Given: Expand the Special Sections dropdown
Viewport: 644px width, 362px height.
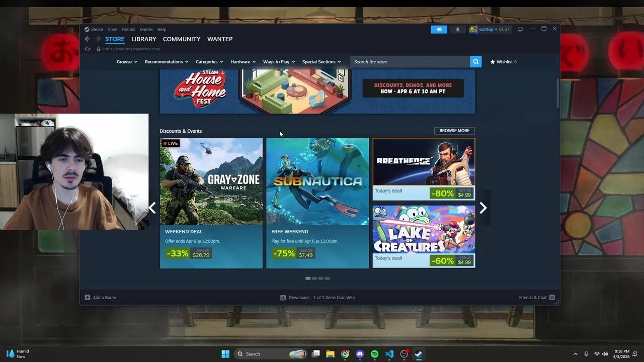Looking at the screenshot, I should coord(321,62).
